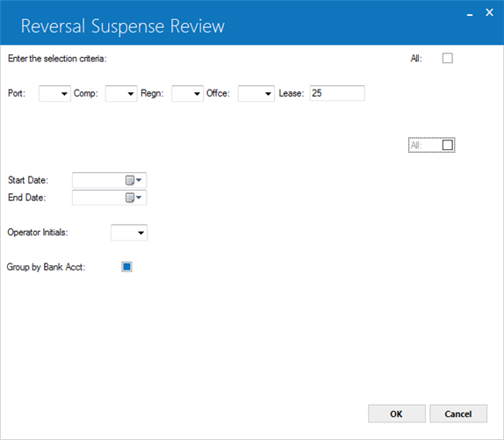Click the Cancel button

click(x=458, y=414)
